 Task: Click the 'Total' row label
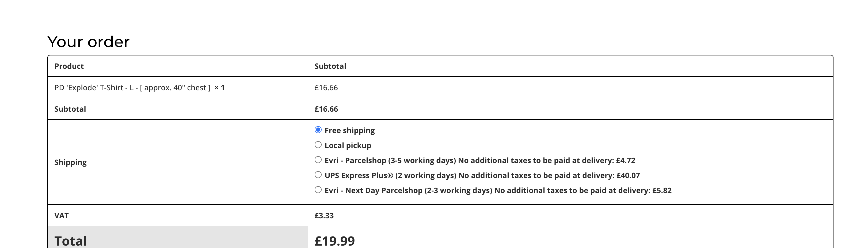(71, 241)
